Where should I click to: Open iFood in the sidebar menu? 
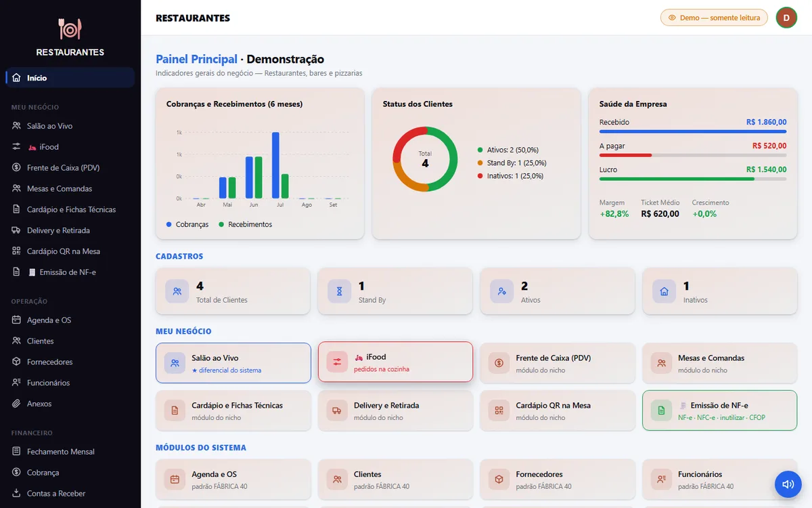pyautogui.click(x=70, y=147)
